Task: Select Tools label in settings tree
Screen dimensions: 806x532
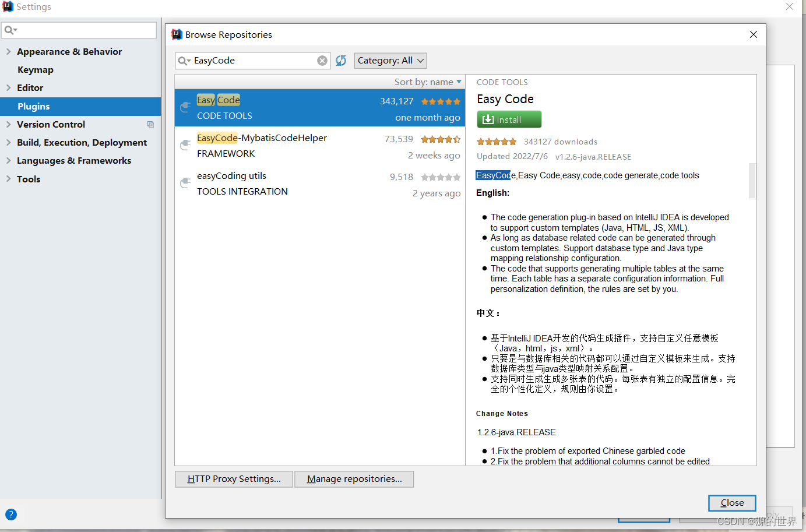Action: coord(29,179)
